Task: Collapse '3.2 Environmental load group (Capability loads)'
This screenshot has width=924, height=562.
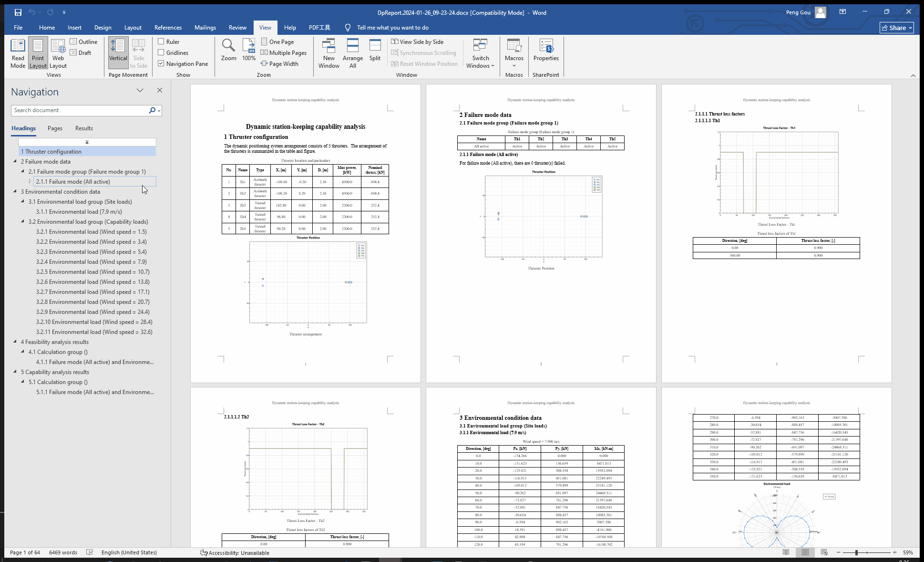Action: click(23, 222)
